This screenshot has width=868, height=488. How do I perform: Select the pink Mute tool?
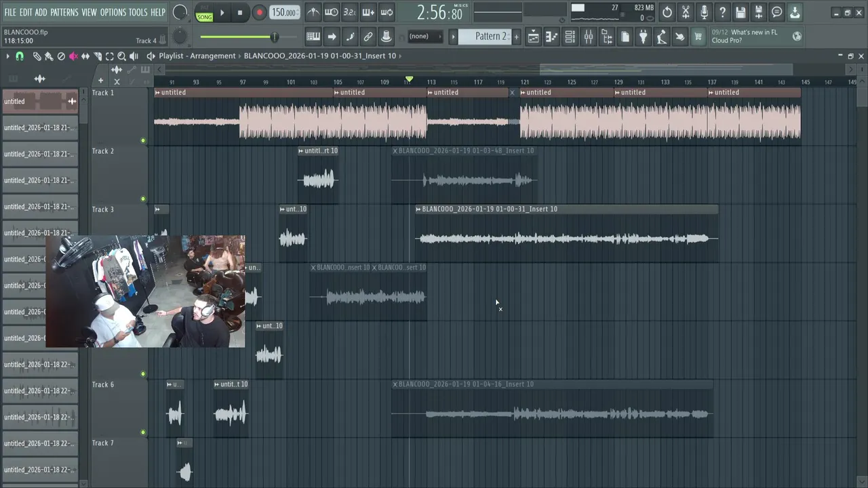[73, 56]
